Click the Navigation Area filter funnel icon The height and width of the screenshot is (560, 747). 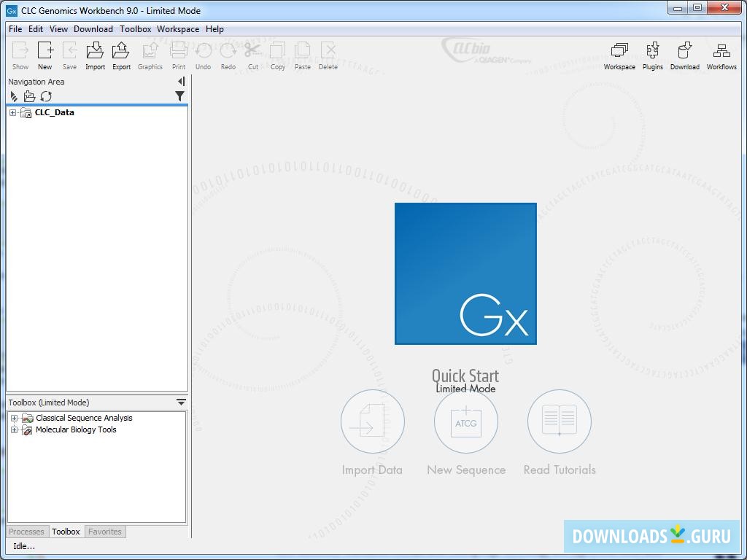pyautogui.click(x=179, y=96)
